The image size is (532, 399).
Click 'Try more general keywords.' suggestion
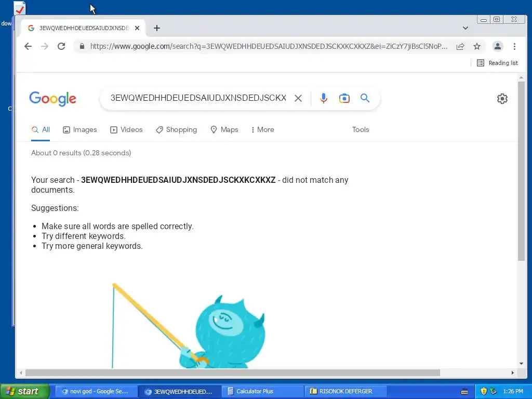tap(92, 246)
